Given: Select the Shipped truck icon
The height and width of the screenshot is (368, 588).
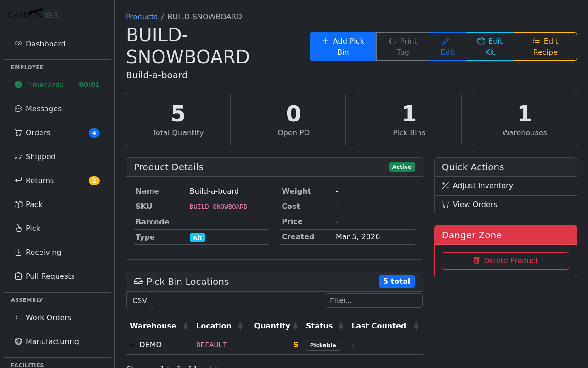Looking at the screenshot, I should pos(18,156).
